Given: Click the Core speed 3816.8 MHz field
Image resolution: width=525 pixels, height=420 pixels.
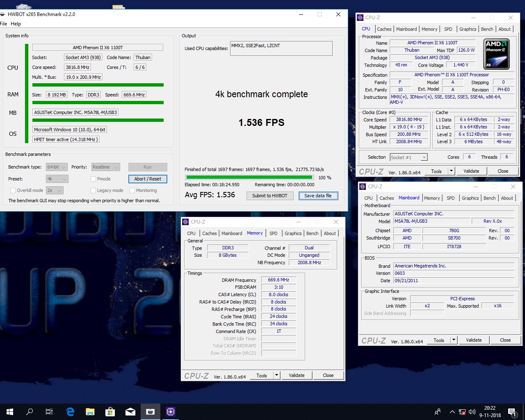Looking at the screenshot, I should (77, 67).
